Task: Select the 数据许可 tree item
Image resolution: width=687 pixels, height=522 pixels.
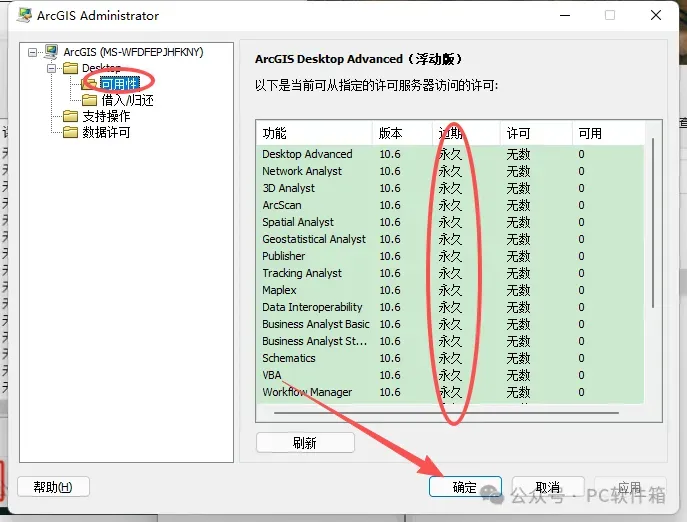Action: [106, 132]
